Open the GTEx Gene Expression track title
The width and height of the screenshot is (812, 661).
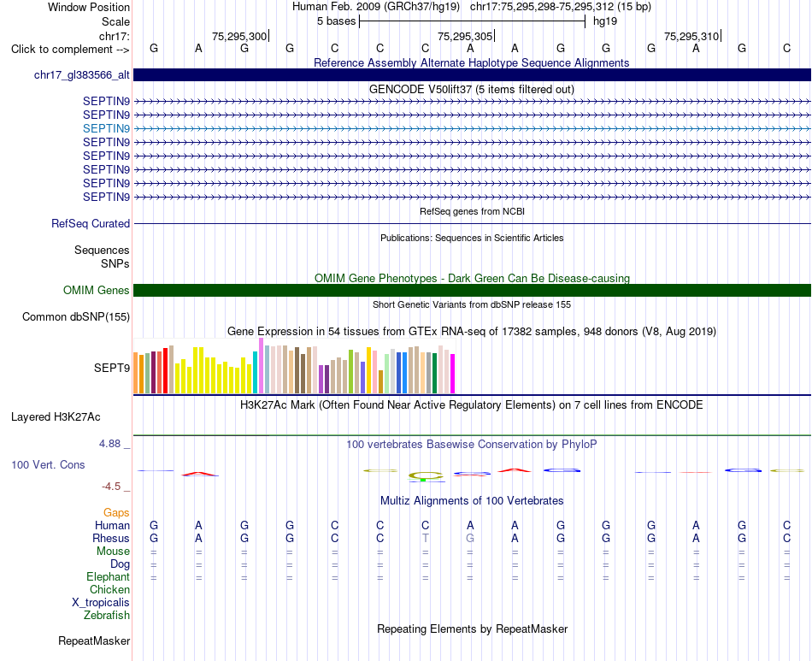click(x=471, y=331)
